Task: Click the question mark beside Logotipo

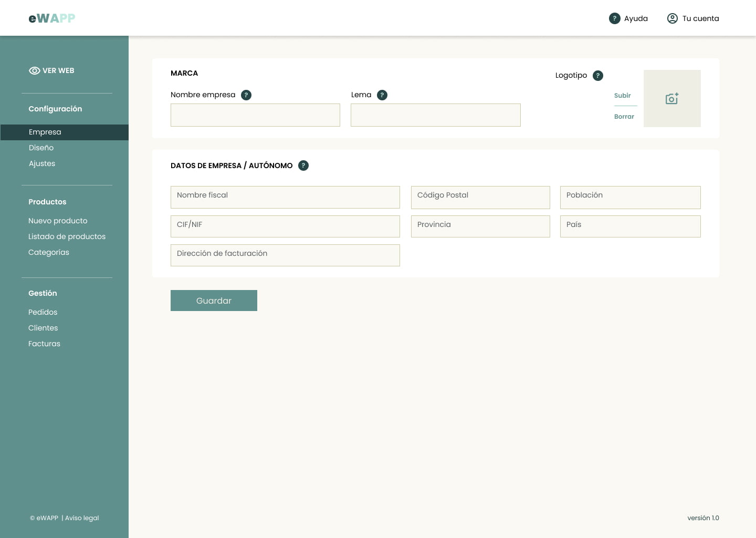Action: [597, 76]
